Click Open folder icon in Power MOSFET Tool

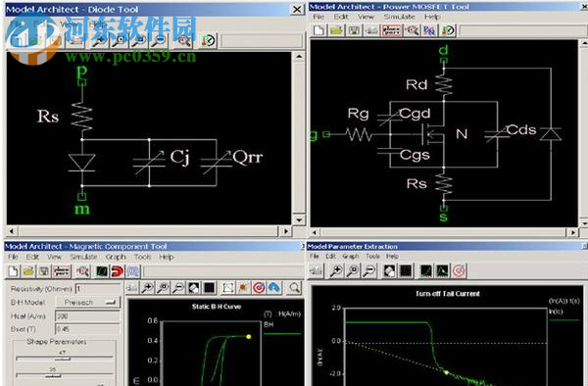point(336,30)
